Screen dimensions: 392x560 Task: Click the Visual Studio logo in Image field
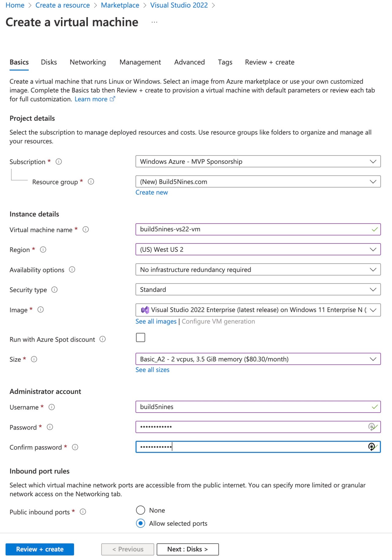point(145,310)
